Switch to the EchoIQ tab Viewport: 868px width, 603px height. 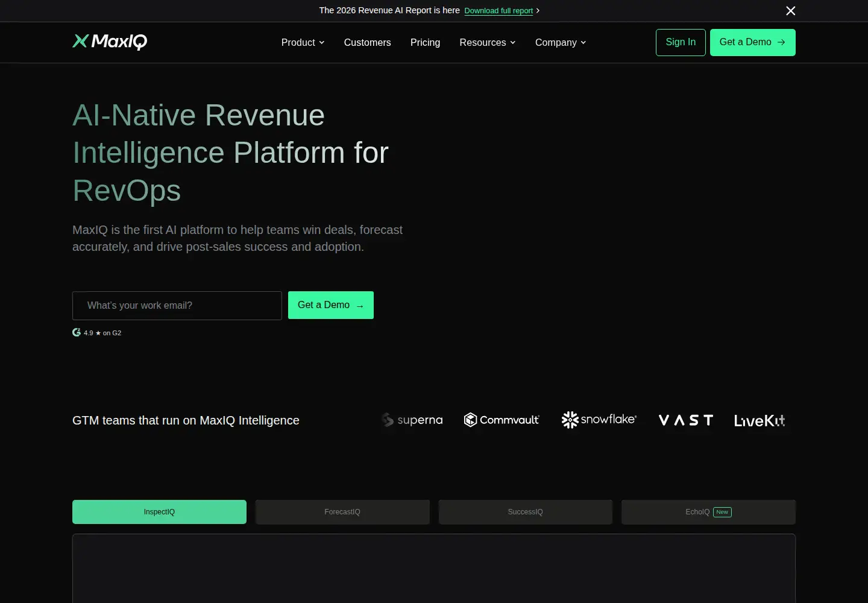[x=708, y=512]
